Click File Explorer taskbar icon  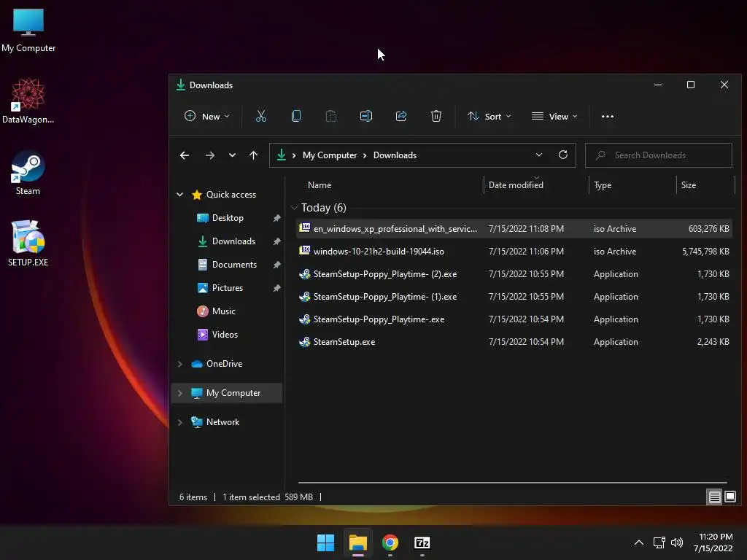[x=357, y=542]
